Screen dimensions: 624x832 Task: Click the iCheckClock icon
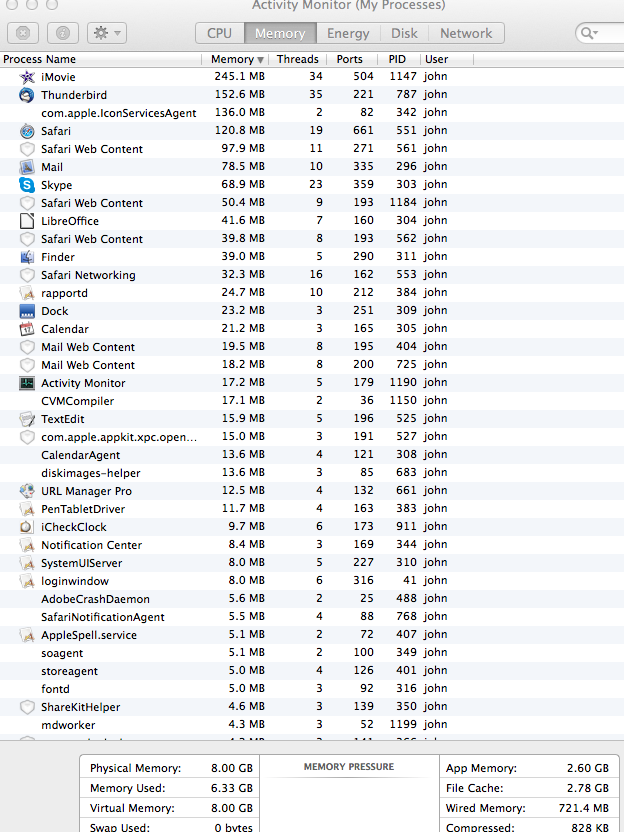(x=27, y=527)
